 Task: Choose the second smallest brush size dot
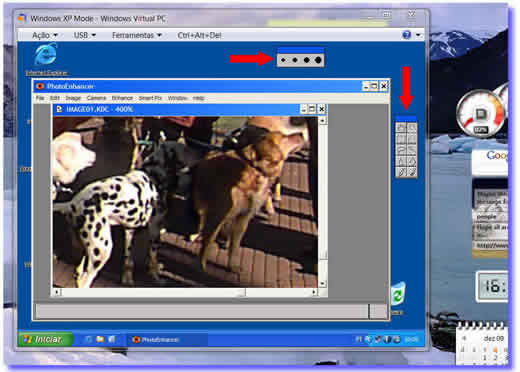[x=295, y=60]
